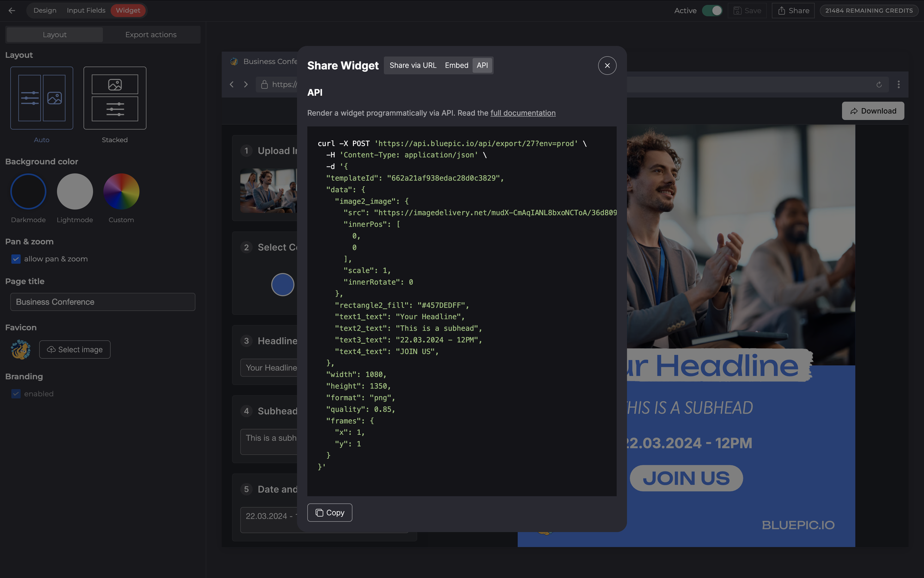
Task: Click the subhead text input field
Action: pyautogui.click(x=269, y=442)
